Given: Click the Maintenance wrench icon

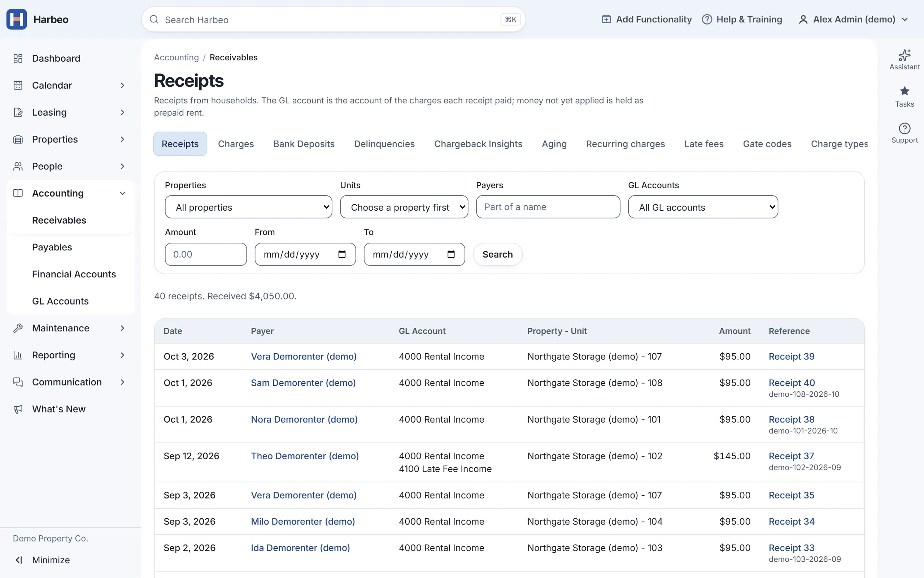Looking at the screenshot, I should [18, 328].
